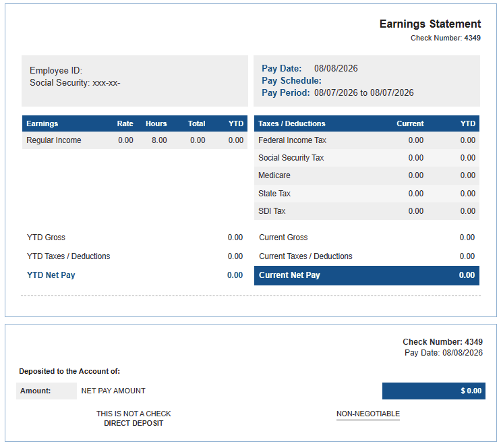
Task: Click the State Tax row label
Action: pos(274,194)
